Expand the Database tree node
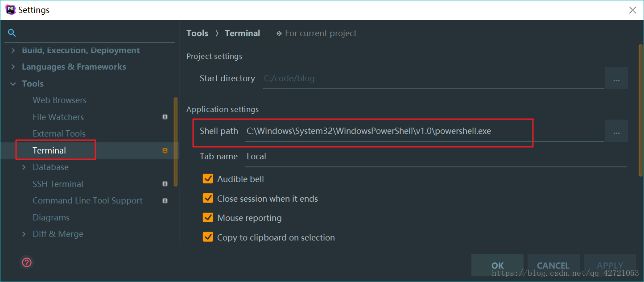Screen dimensions: 644x282 point(24,167)
